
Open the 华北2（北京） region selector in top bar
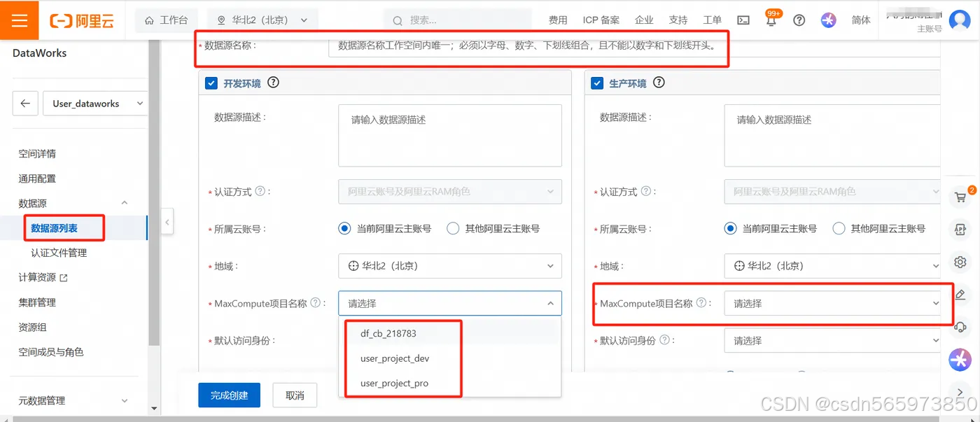click(x=262, y=20)
